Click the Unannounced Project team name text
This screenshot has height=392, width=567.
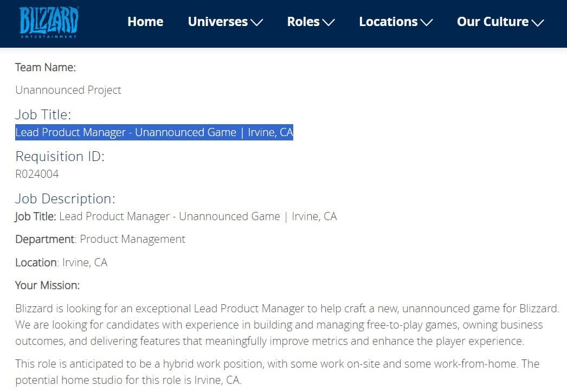coord(68,90)
